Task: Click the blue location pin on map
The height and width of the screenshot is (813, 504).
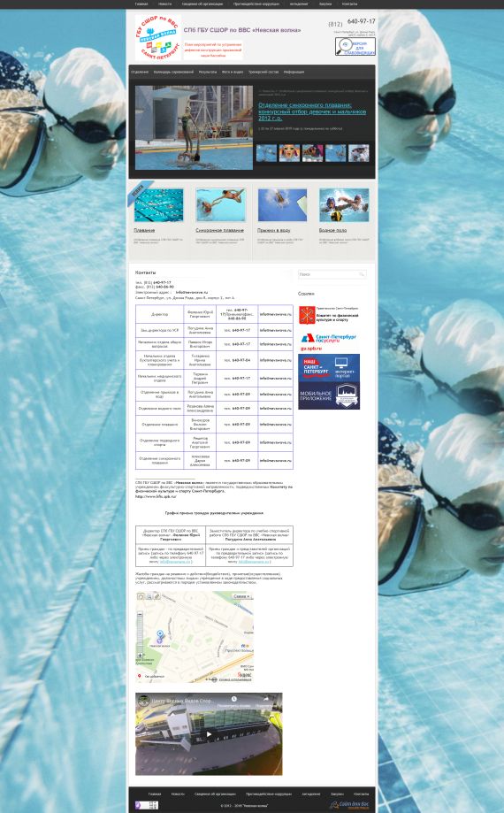Action: [x=160, y=634]
